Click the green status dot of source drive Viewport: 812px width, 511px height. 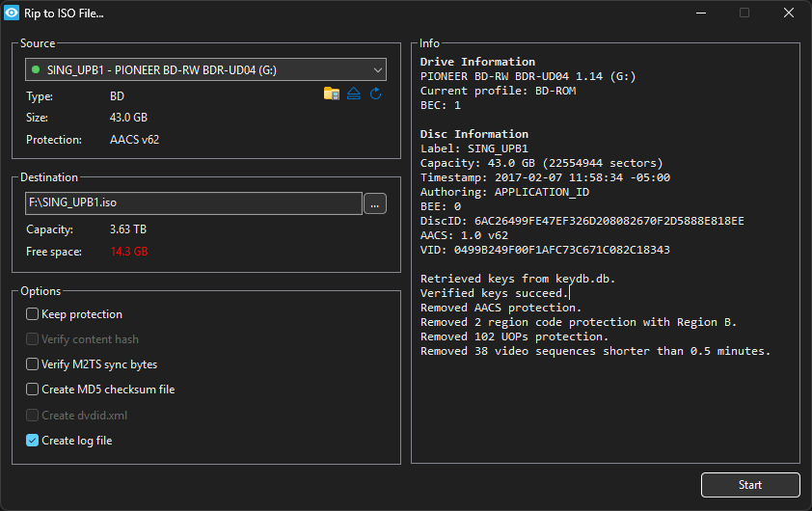(36, 69)
